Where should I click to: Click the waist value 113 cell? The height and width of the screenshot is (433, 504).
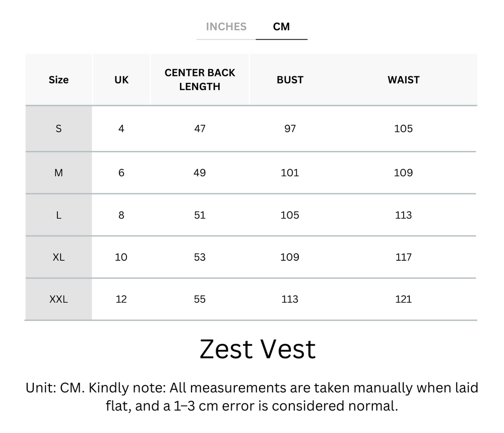point(403,215)
